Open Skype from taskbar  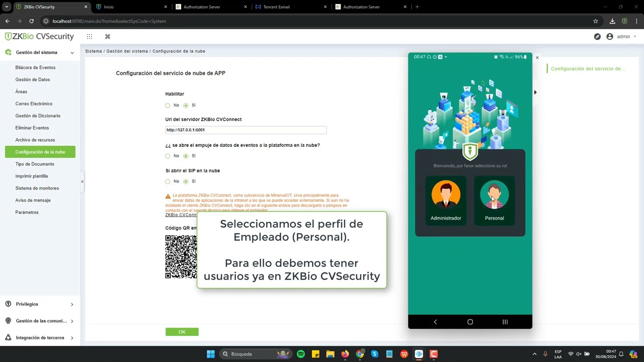tap(374, 354)
